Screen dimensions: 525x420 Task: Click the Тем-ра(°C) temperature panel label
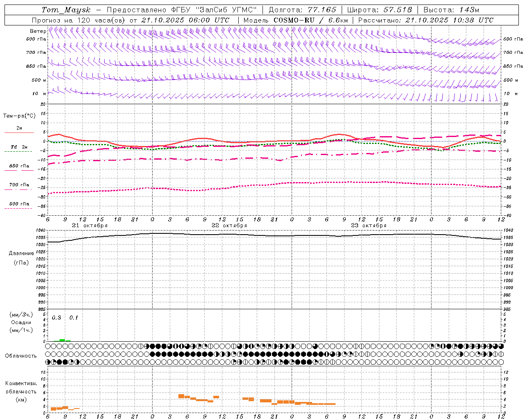tap(19, 116)
